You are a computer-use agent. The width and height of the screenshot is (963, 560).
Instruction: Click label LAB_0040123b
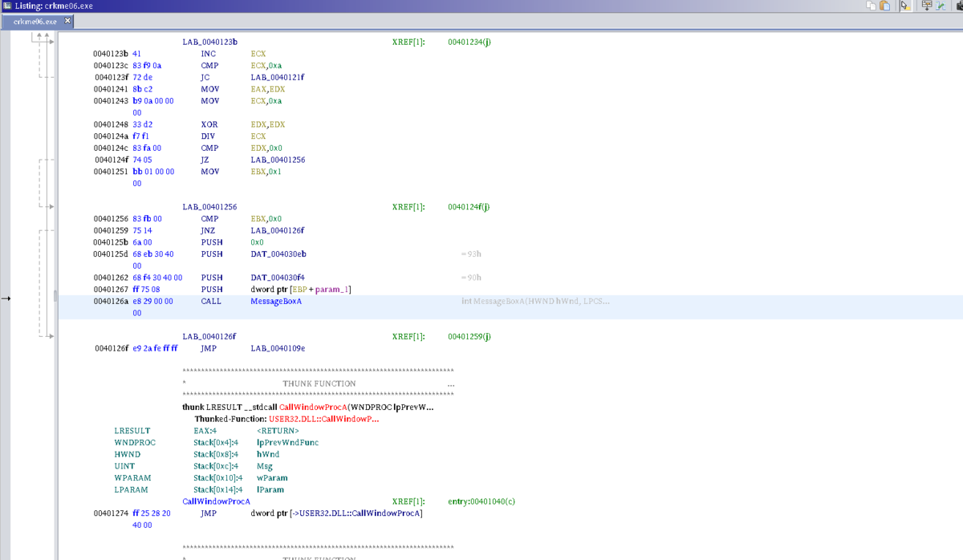tap(209, 42)
